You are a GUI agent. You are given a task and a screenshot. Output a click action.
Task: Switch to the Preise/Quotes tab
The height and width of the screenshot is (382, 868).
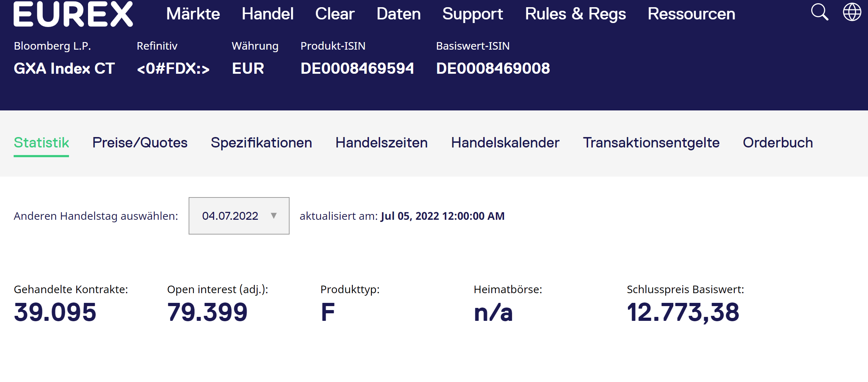click(x=140, y=143)
